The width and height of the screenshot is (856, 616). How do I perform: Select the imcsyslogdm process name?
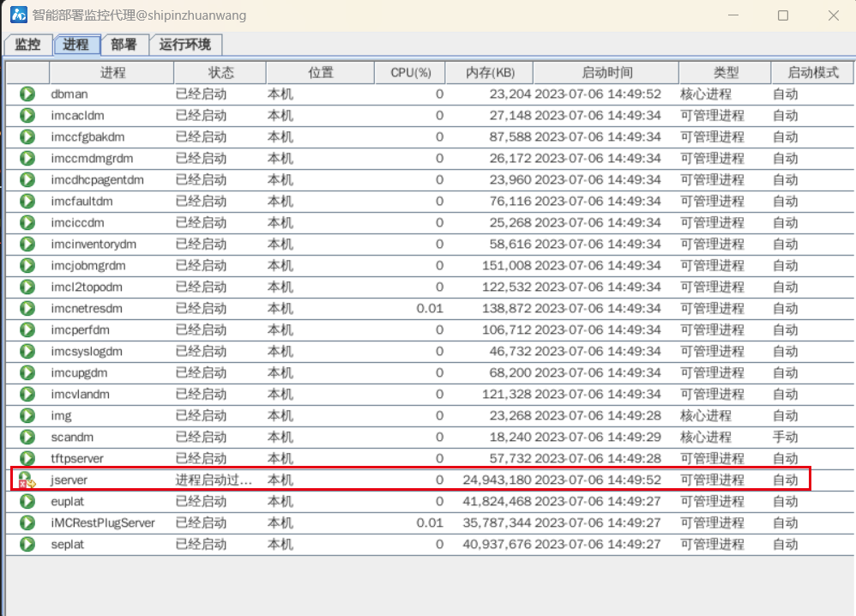pyautogui.click(x=87, y=351)
